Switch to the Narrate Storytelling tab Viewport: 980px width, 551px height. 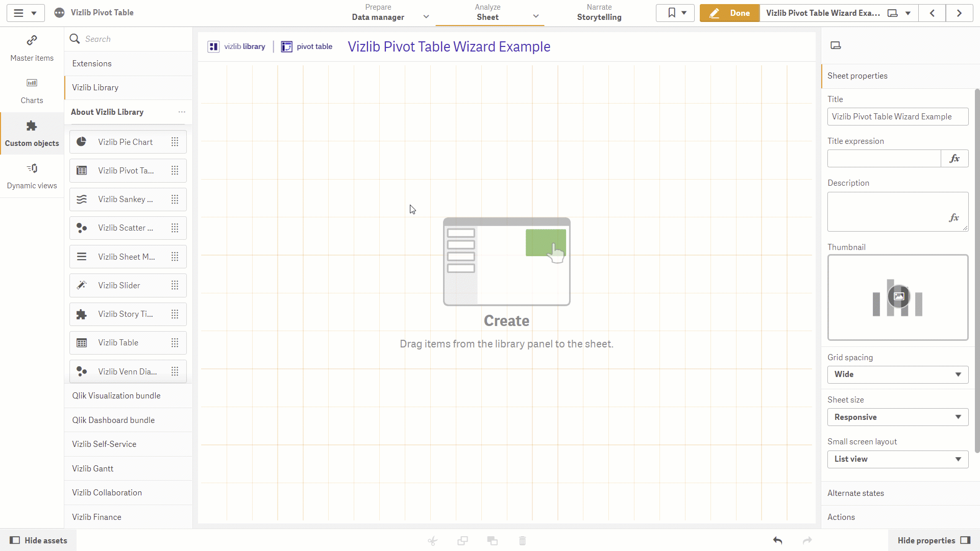tap(599, 13)
